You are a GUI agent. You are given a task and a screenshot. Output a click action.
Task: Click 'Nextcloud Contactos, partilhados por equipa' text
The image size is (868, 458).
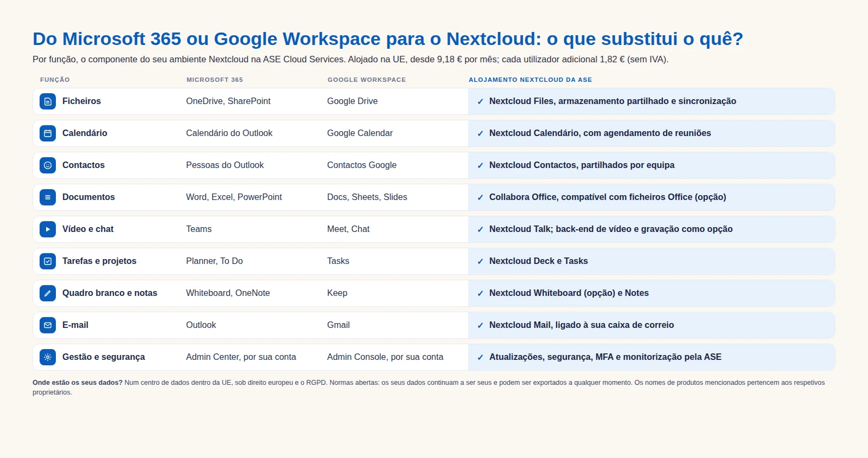[x=582, y=165]
